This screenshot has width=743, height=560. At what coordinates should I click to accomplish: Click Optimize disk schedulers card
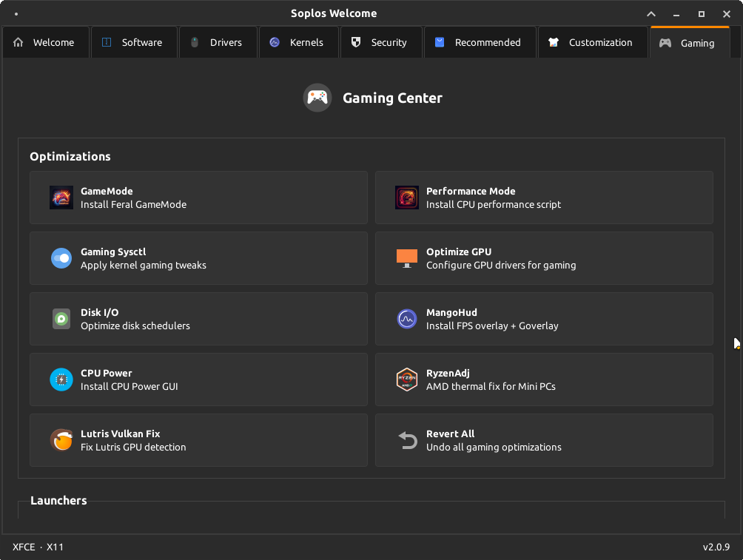click(198, 319)
